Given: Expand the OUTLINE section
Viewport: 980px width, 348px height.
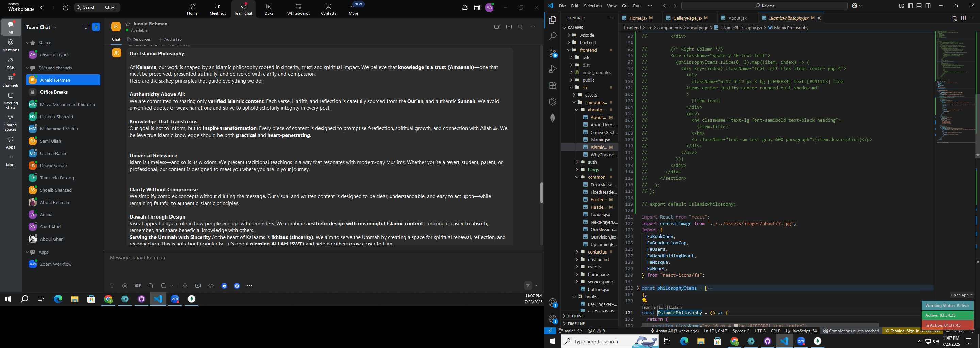Looking at the screenshot, I should pos(589,316).
